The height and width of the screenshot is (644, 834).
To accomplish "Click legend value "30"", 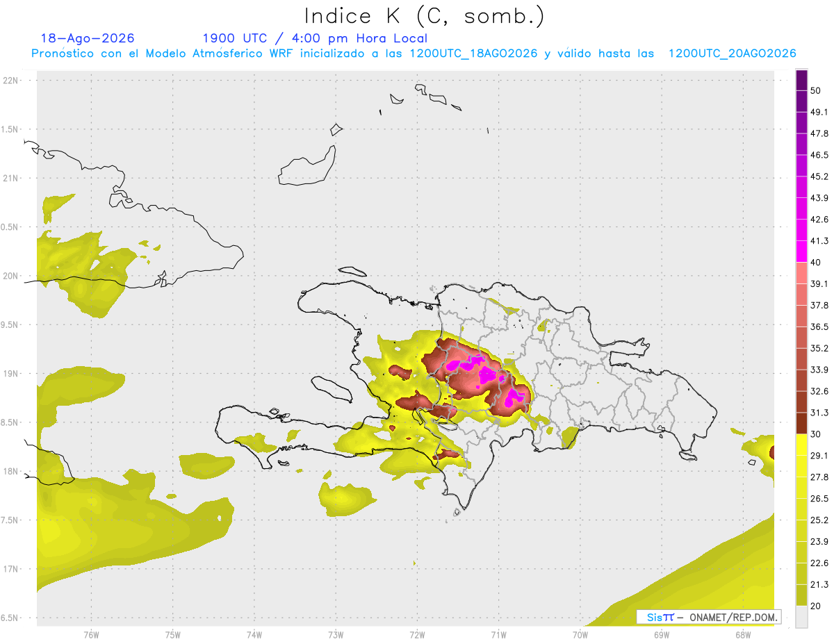I will tap(815, 434).
